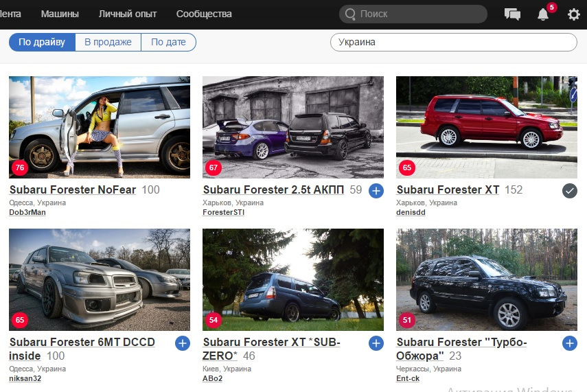Visit ForesterSTI user profile
This screenshot has width=587, height=392.
click(x=223, y=212)
